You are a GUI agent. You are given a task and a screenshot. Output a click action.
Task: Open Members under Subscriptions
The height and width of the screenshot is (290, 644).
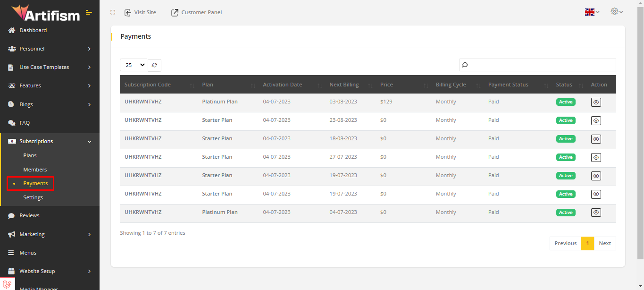click(35, 170)
